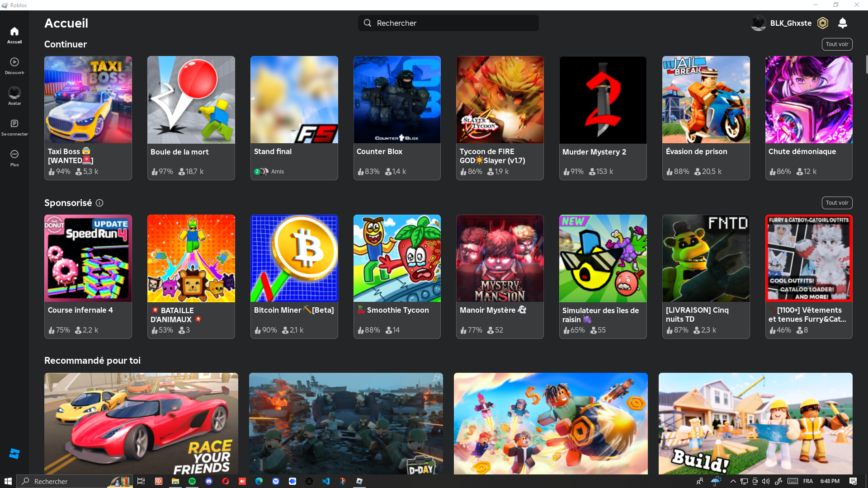This screenshot has height=488, width=868.
Task: Click Tout voir next to Sponsorisé
Action: [837, 203]
